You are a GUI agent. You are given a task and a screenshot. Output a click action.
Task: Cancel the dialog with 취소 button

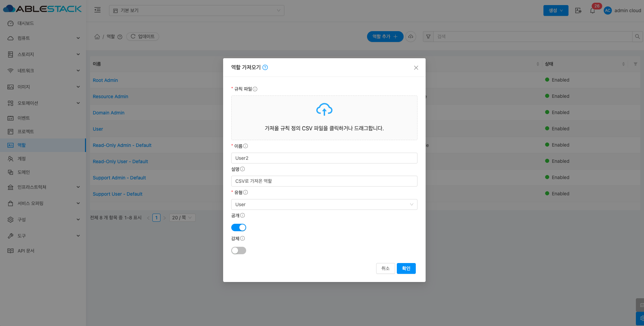[x=385, y=268]
